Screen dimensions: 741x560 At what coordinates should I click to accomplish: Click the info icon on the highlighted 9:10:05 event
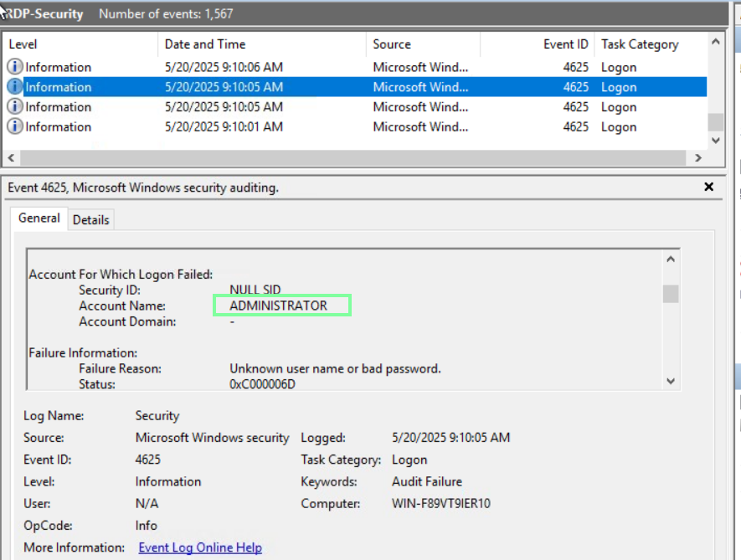[15, 87]
